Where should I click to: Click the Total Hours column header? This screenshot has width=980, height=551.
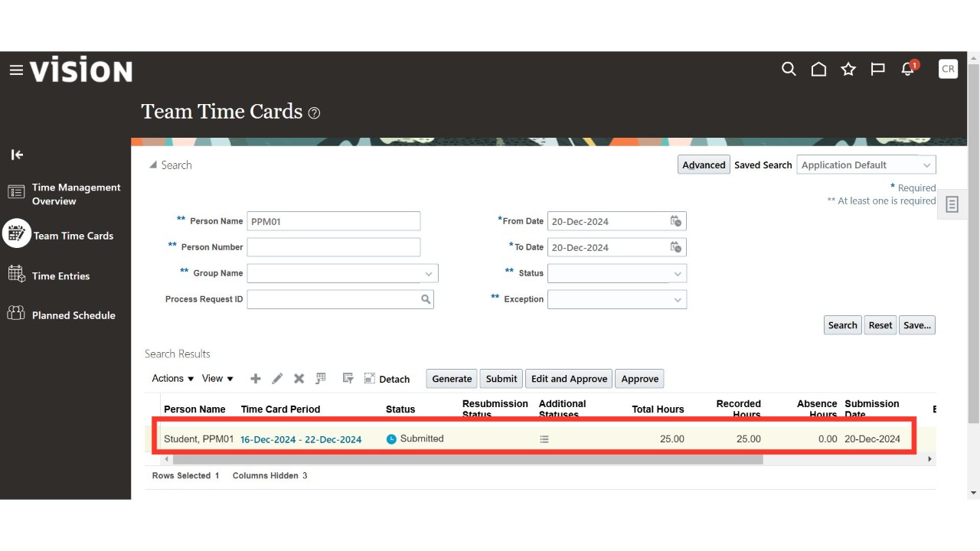tap(658, 409)
